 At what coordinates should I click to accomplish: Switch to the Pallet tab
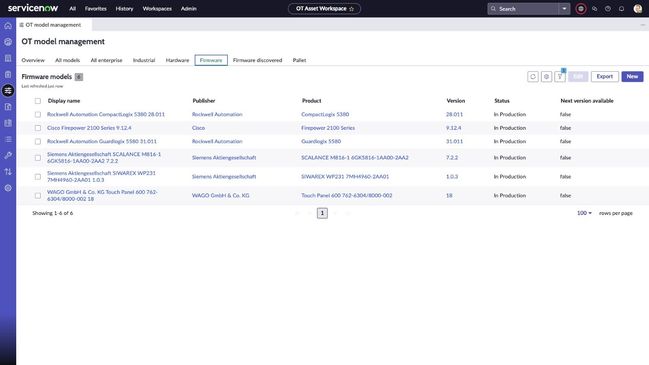(299, 60)
